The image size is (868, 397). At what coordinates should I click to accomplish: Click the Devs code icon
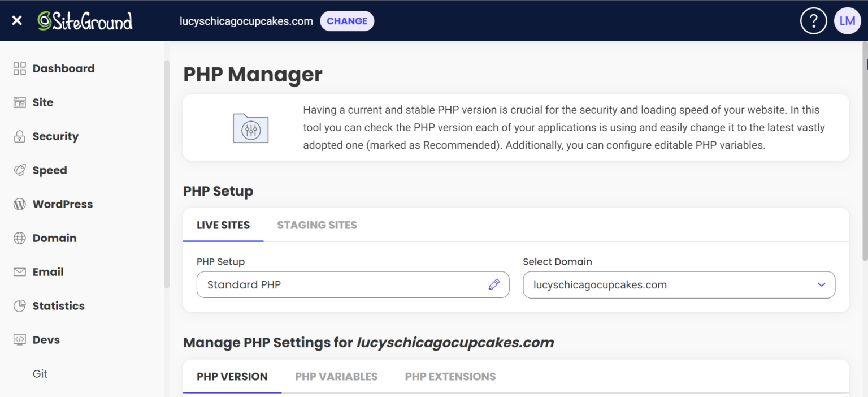coord(20,340)
